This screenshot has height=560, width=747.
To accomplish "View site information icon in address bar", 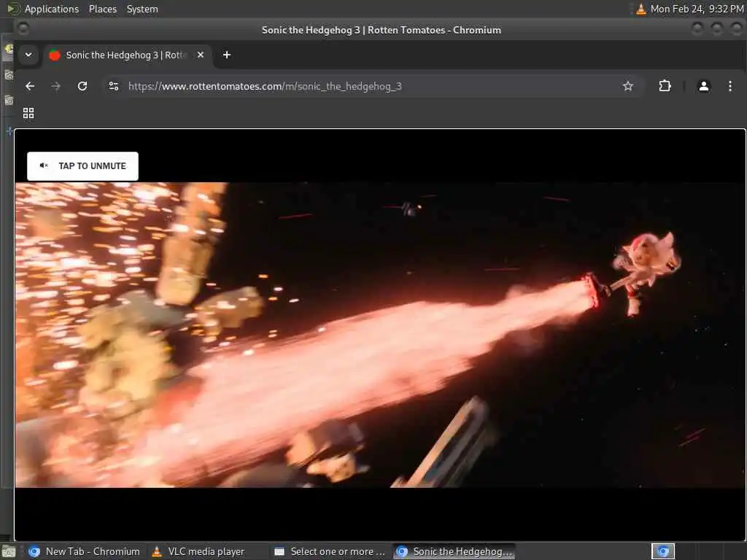I will [114, 86].
